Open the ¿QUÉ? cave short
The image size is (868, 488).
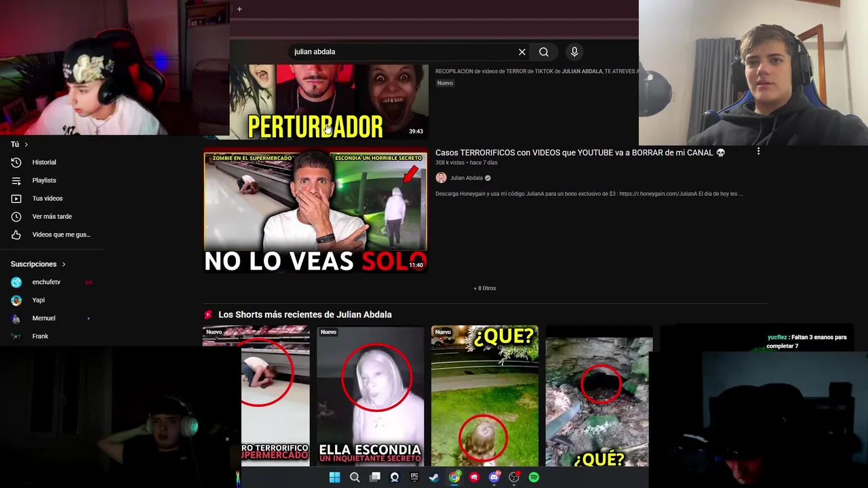[599, 396]
